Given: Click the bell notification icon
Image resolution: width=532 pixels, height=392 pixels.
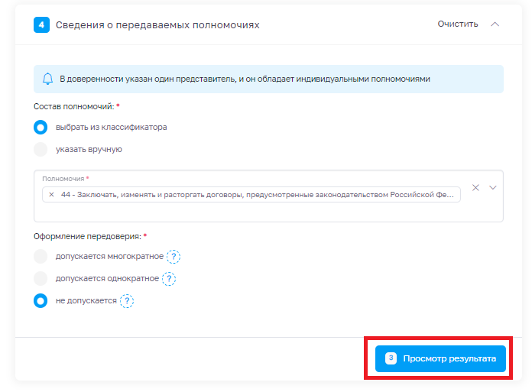Looking at the screenshot, I should click(47, 79).
